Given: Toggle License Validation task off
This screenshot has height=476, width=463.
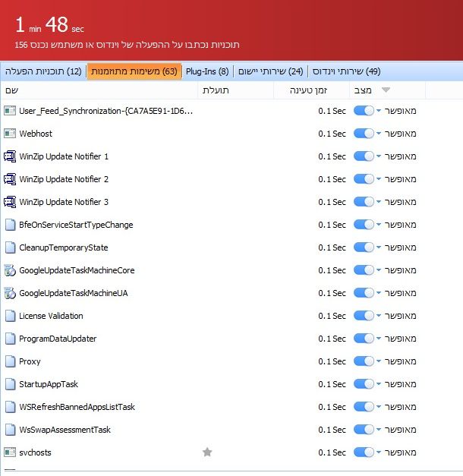Looking at the screenshot, I should [364, 316].
